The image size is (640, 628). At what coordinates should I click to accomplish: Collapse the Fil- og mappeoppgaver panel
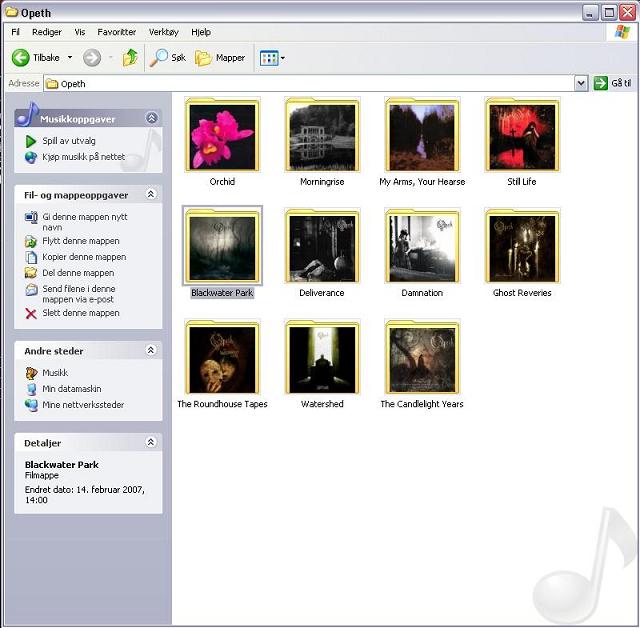click(151, 194)
